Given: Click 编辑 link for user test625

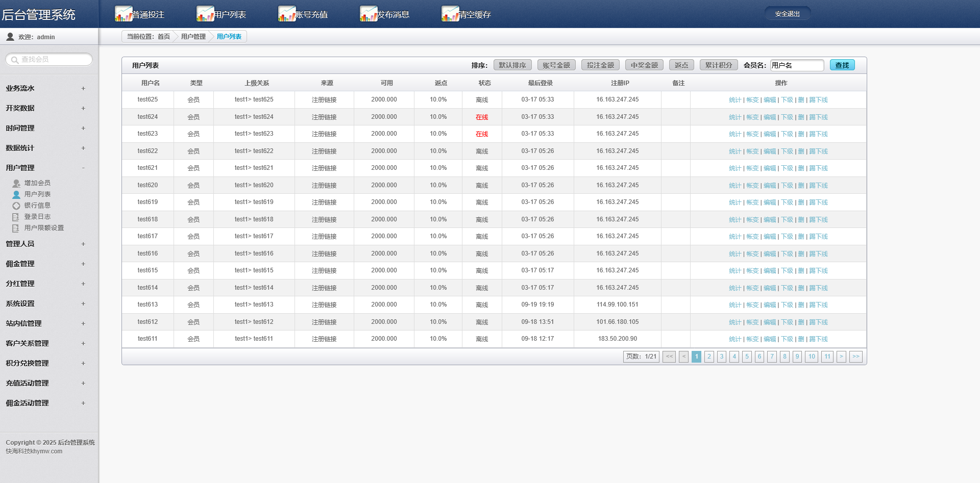Looking at the screenshot, I should pos(769,100).
